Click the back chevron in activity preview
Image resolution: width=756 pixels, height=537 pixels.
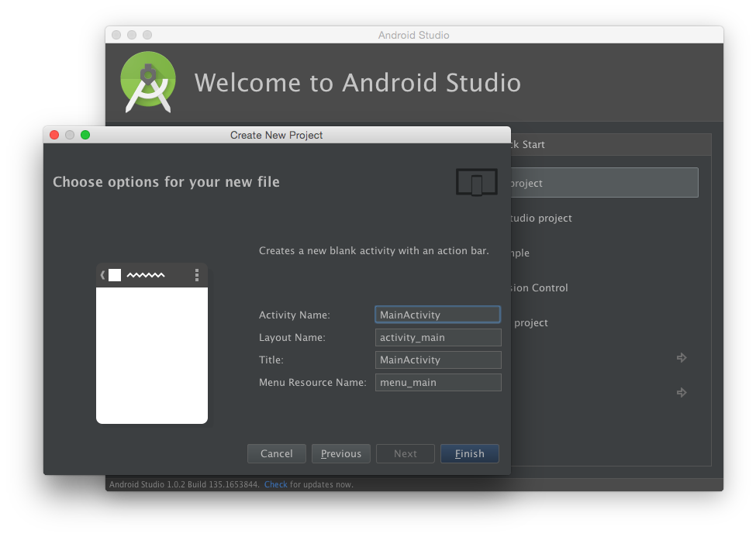tap(102, 275)
